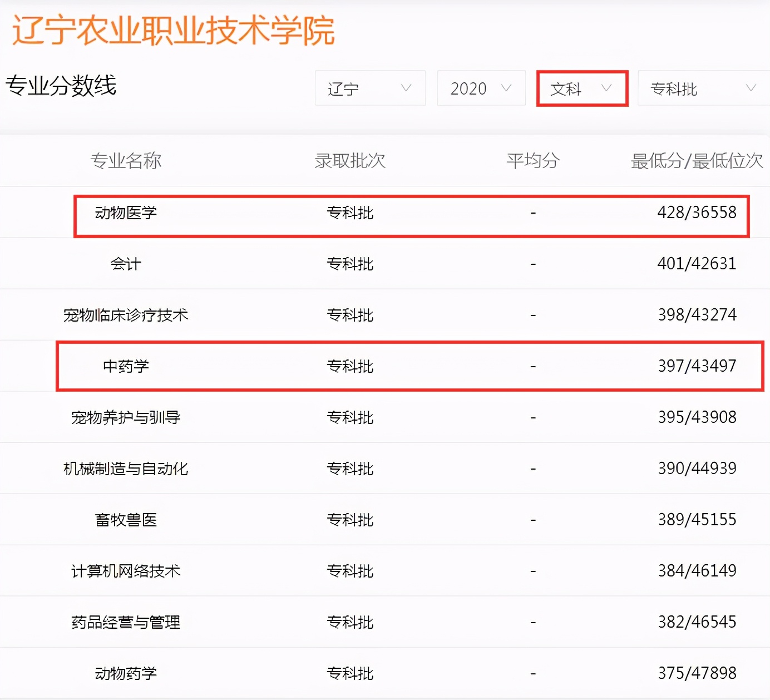Open the 辽宁 province dropdown
Image resolution: width=770 pixels, height=700 pixels.
click(x=369, y=88)
